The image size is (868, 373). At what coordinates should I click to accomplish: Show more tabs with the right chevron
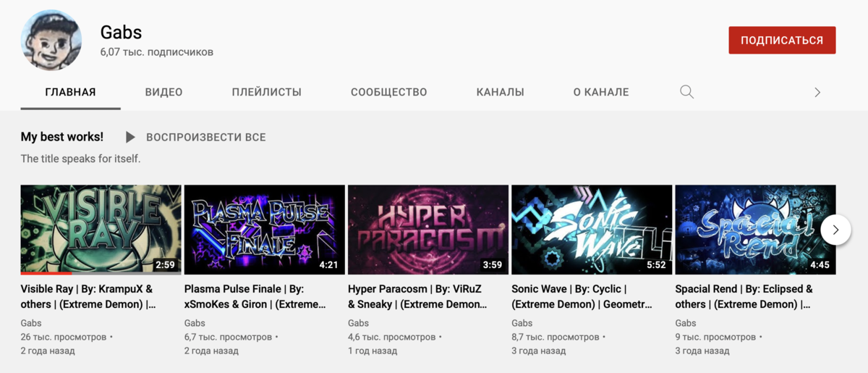point(817,92)
